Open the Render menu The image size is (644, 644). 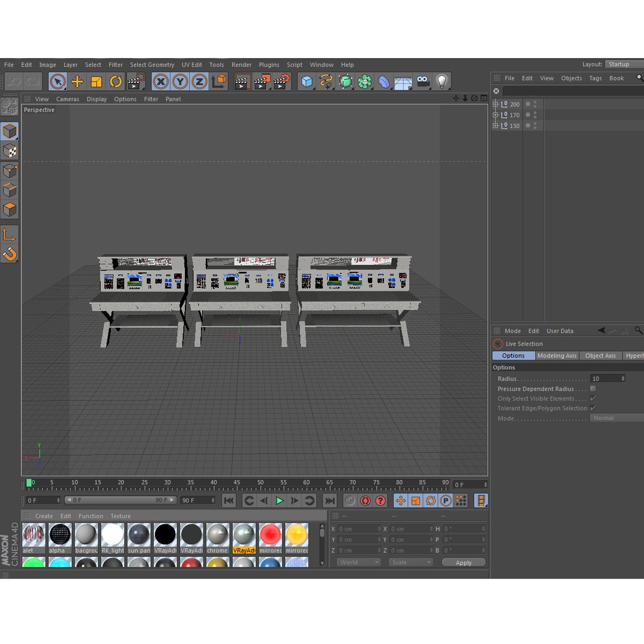pyautogui.click(x=241, y=65)
